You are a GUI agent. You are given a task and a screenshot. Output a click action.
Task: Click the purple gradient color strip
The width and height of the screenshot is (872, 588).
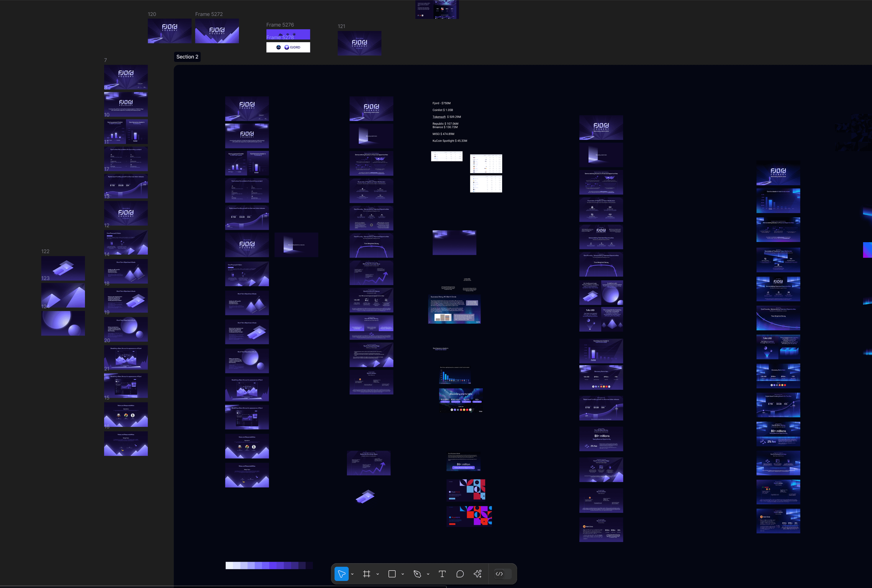point(269,565)
